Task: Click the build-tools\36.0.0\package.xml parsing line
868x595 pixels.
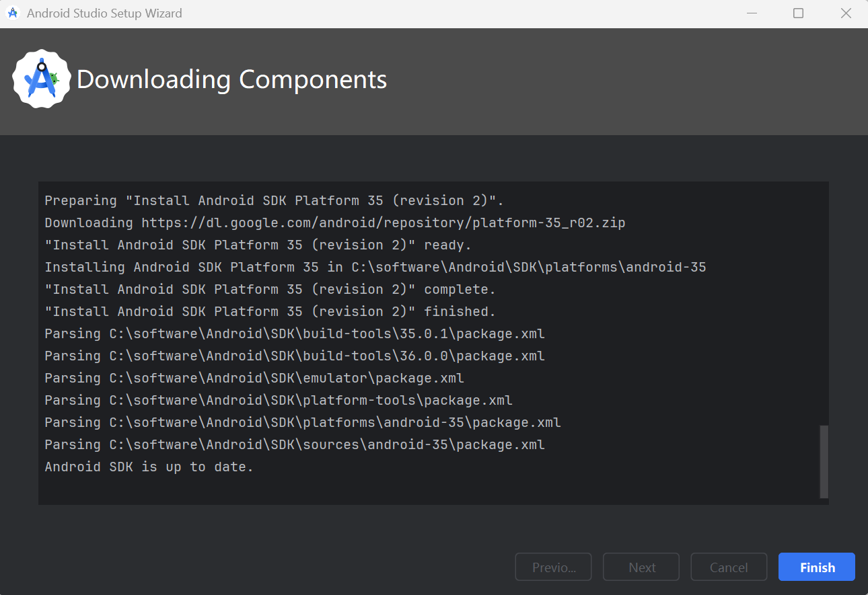Action: pos(295,356)
